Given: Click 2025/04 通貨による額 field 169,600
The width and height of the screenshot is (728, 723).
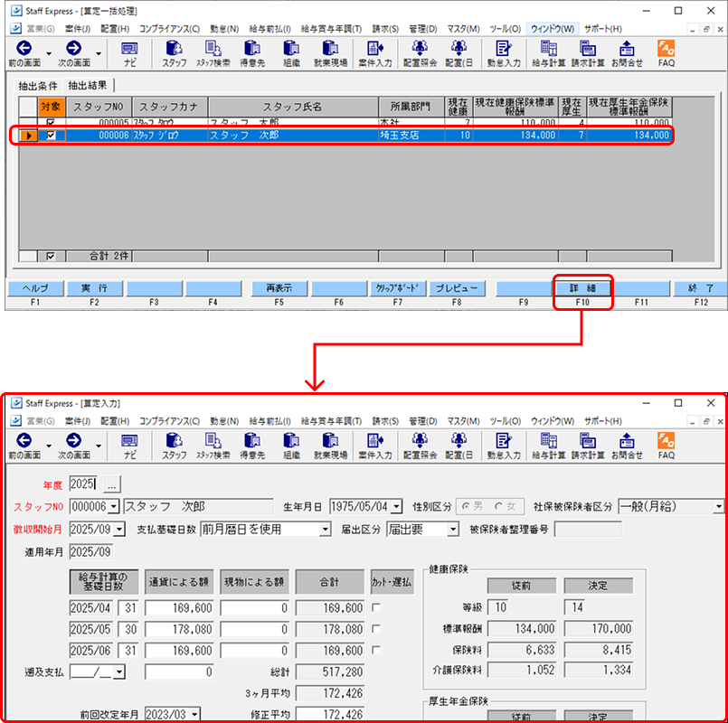Looking at the screenshot, I should click(179, 607).
